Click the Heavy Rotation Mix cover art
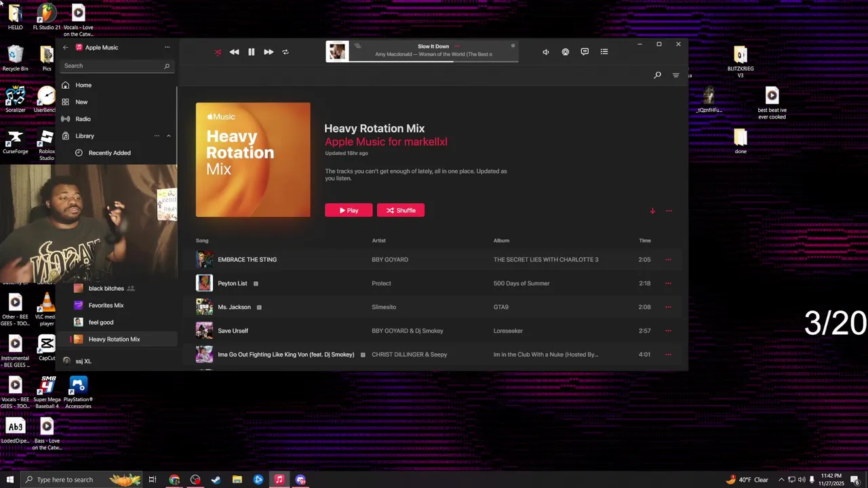The image size is (868, 488). [253, 160]
